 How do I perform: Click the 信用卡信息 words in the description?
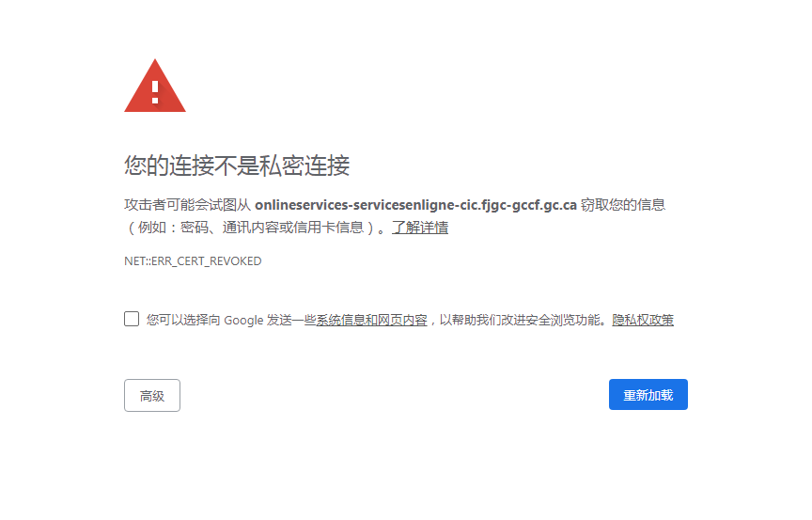click(x=335, y=228)
